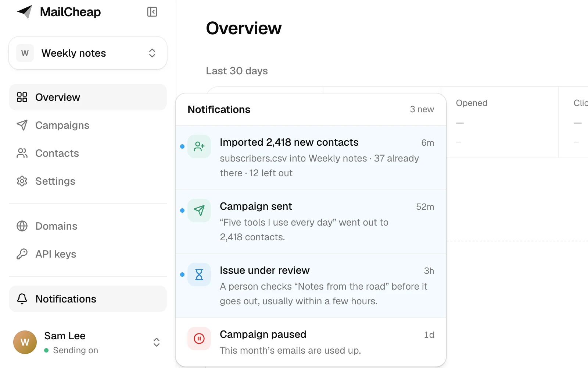Open the Weekly notes workspace switcher
Viewport: 588px width, 368px height.
coord(88,53)
